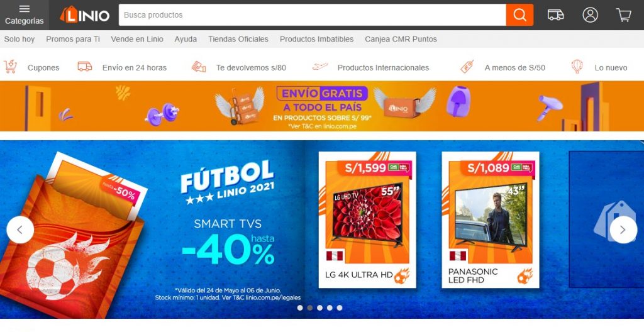The width and height of the screenshot is (644, 332).
Task: Open the LG 4K Ultra HD TV card
Action: click(367, 220)
